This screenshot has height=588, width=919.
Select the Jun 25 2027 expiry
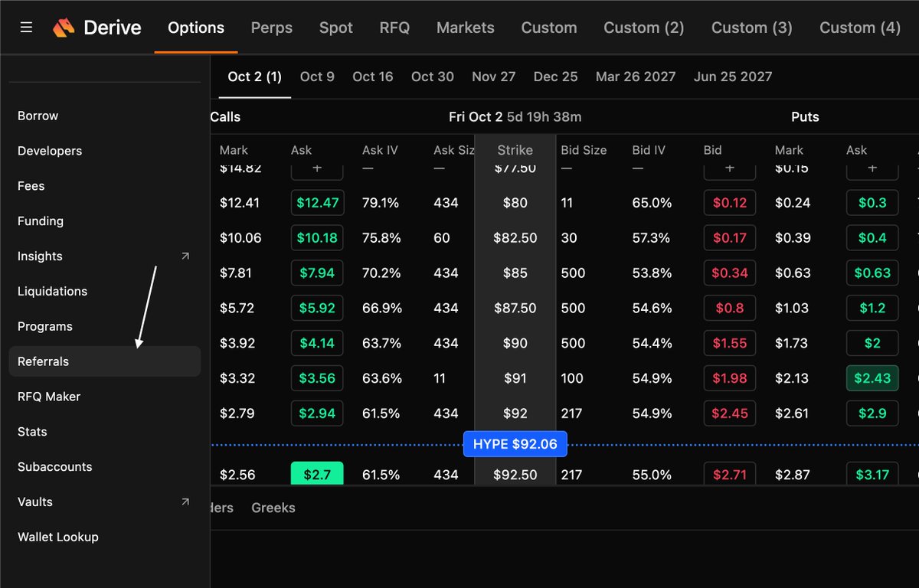(x=733, y=77)
